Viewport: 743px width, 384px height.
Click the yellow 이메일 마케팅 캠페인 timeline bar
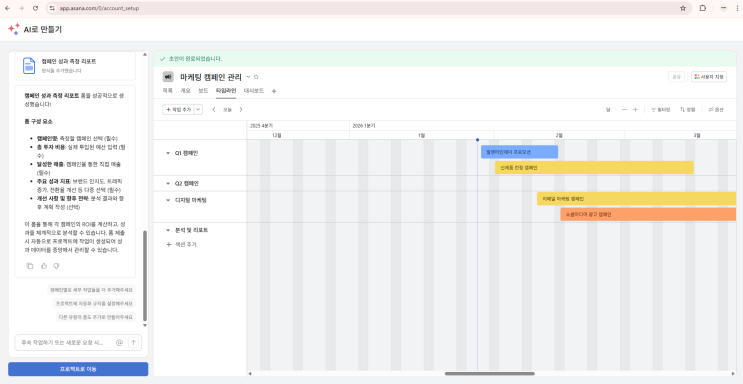(x=637, y=199)
